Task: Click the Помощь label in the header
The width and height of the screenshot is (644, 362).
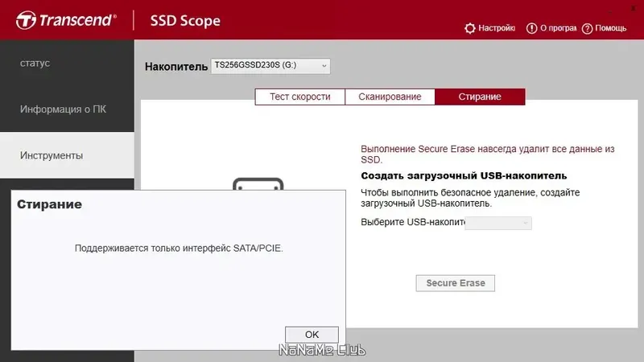Action: coord(611,28)
